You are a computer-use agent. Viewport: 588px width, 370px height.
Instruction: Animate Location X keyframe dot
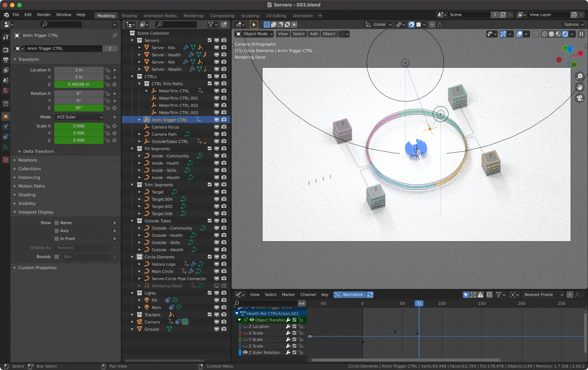pyautogui.click(x=115, y=70)
